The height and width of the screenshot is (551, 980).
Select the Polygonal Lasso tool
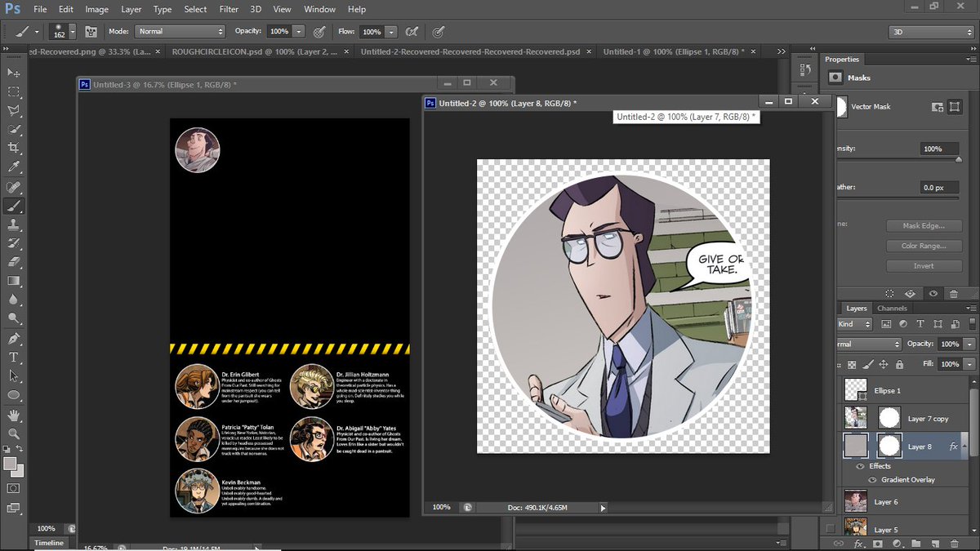14,111
